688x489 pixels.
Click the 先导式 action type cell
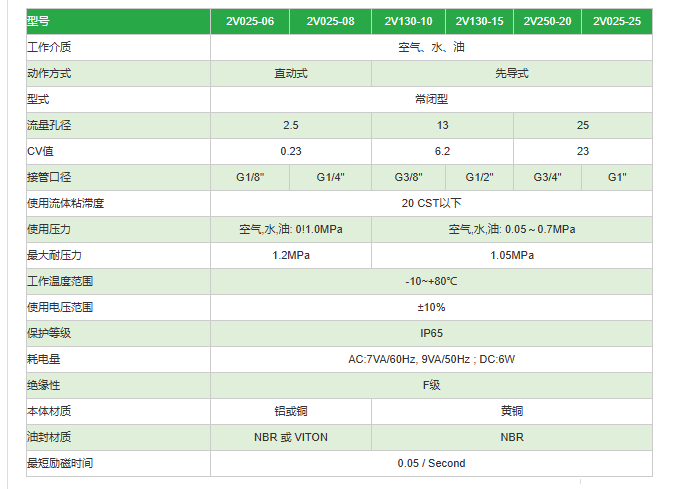pos(512,73)
